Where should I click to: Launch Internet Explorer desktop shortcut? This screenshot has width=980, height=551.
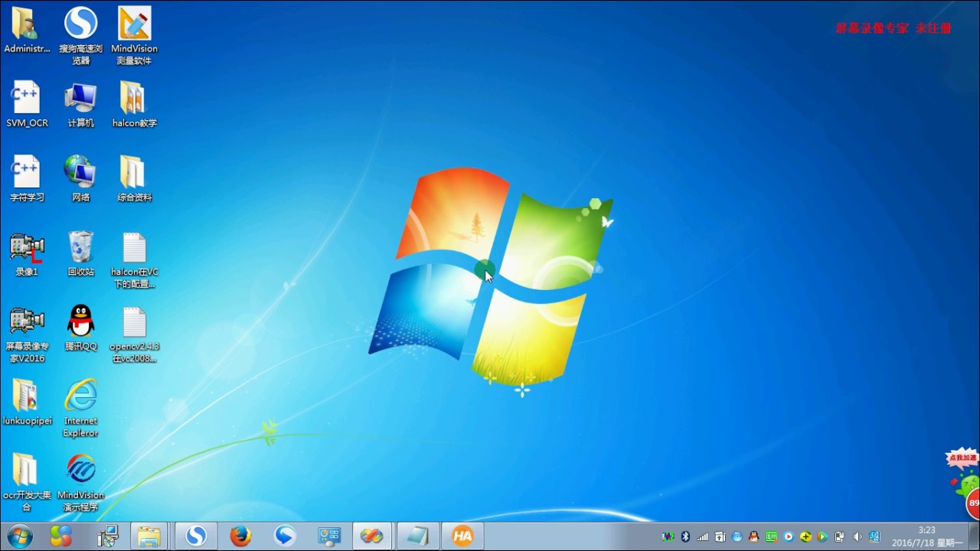click(x=80, y=408)
